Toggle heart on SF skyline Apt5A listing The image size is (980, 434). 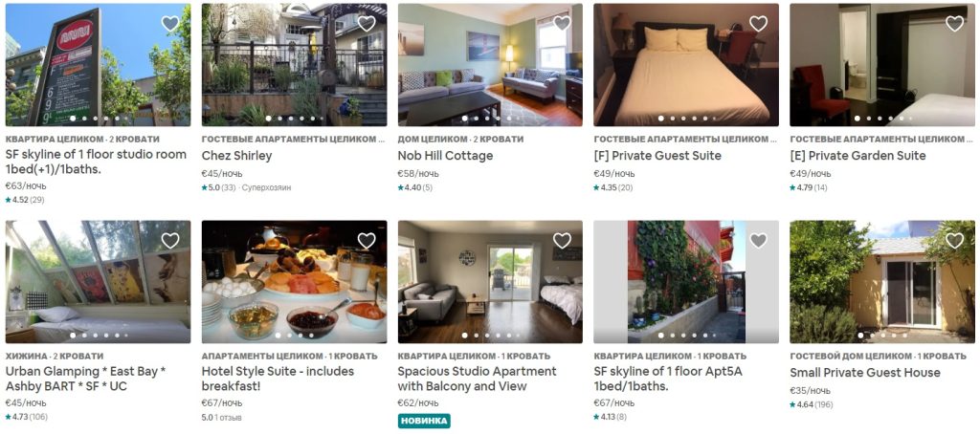click(758, 240)
